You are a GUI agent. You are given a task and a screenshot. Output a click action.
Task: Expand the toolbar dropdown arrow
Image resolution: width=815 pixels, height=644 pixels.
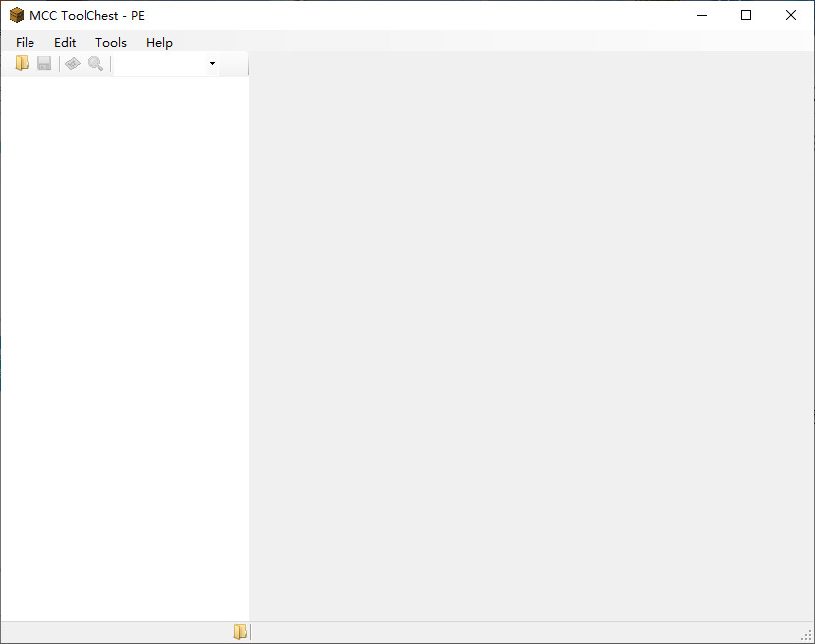(212, 63)
